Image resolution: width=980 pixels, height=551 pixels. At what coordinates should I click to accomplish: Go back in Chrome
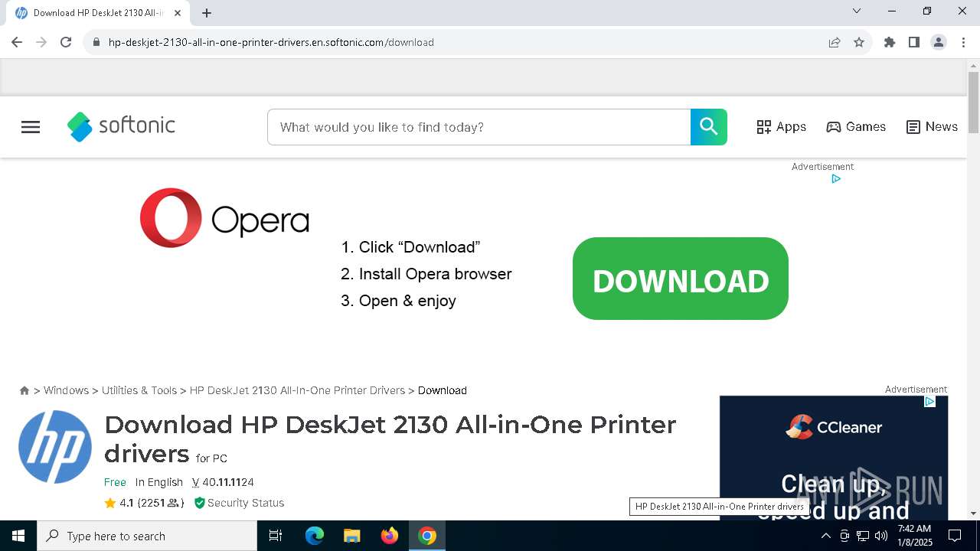click(x=17, y=42)
